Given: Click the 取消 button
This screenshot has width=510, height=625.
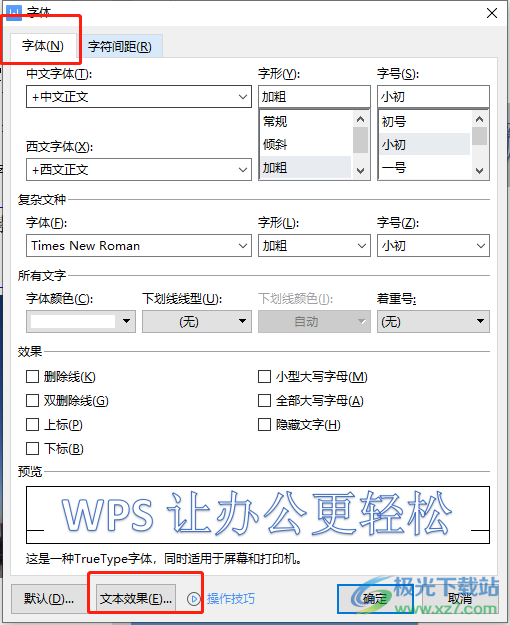Looking at the screenshot, I should coord(460,599).
